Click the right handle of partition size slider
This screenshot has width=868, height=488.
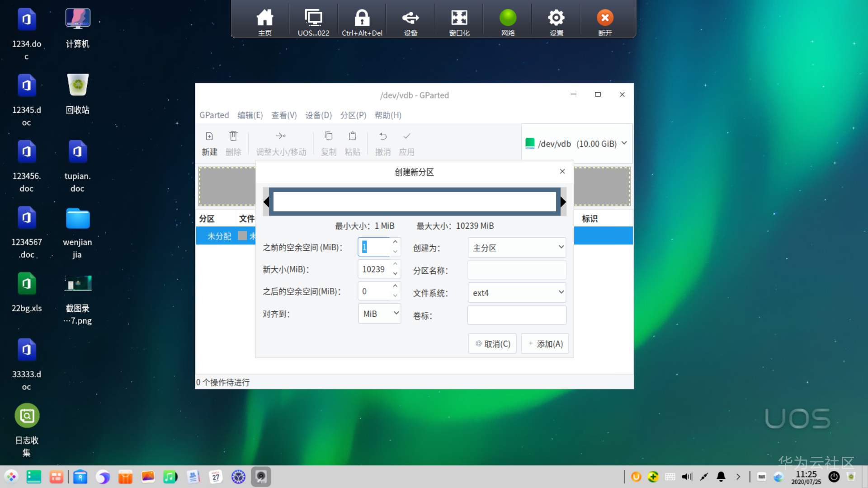pos(563,202)
